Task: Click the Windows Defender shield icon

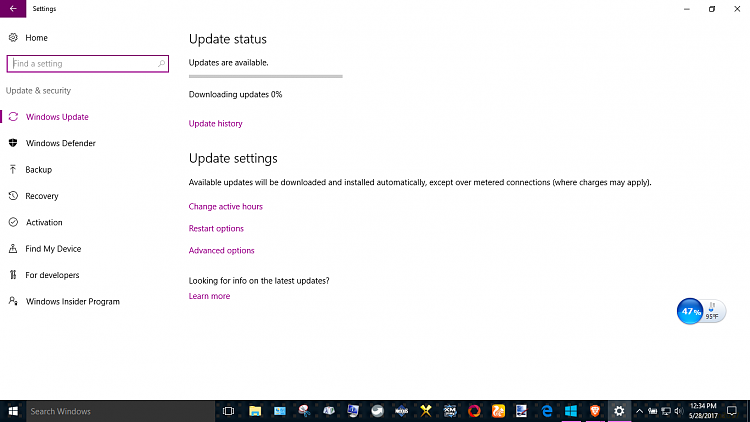Action: [13, 143]
